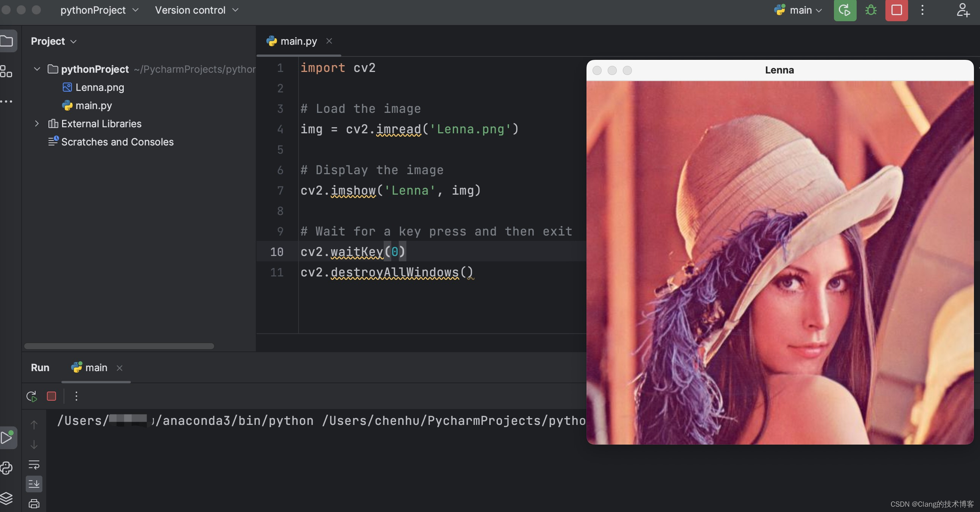Click the Lenna window's minimize button
This screenshot has width=980, height=512.
point(612,70)
